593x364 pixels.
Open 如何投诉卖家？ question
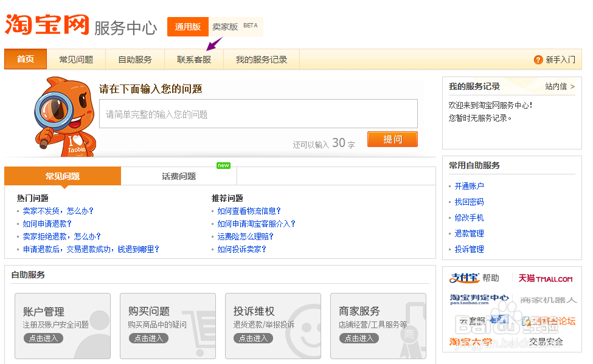[241, 250]
